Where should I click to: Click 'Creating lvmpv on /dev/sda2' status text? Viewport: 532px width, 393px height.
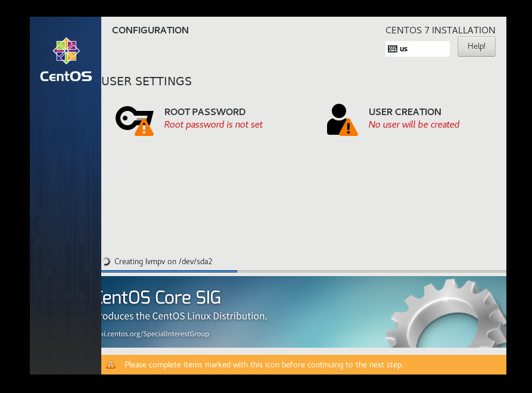[163, 262]
